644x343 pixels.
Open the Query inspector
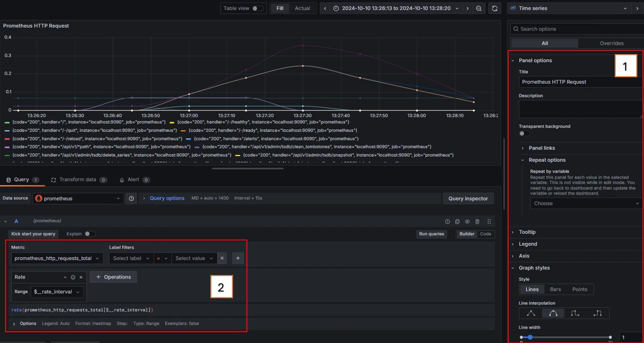[x=468, y=198]
